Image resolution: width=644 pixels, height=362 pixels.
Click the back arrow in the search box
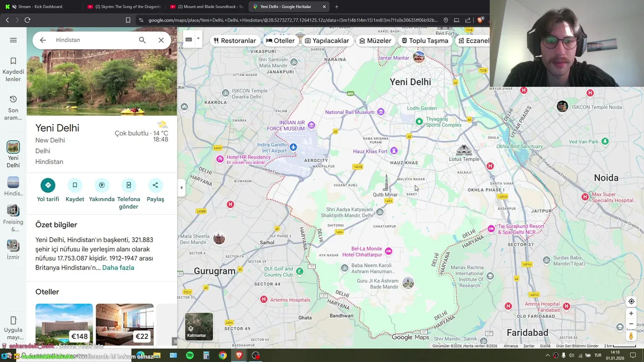point(43,40)
